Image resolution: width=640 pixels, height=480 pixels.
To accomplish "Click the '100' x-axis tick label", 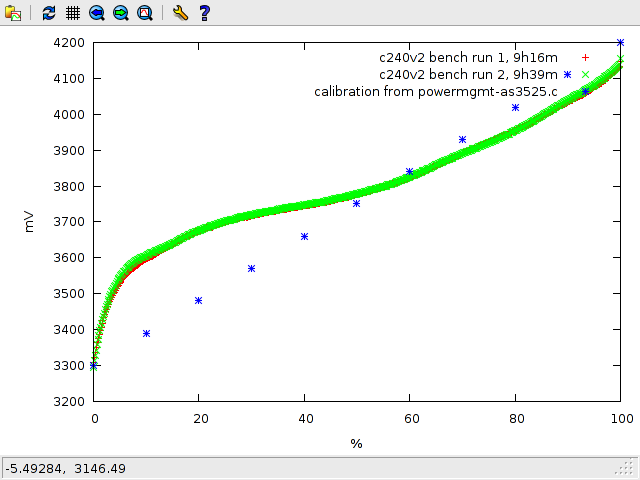I will pyautogui.click(x=622, y=418).
